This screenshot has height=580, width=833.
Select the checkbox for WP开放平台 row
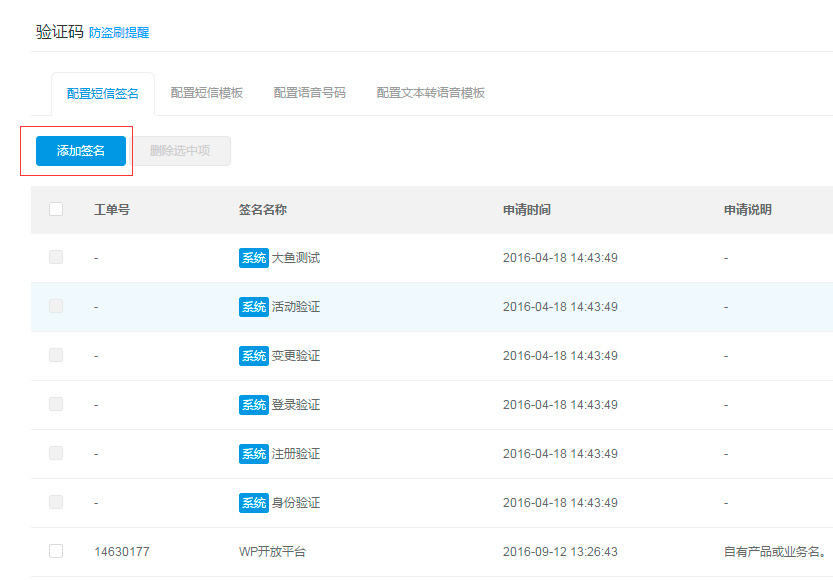click(x=56, y=551)
